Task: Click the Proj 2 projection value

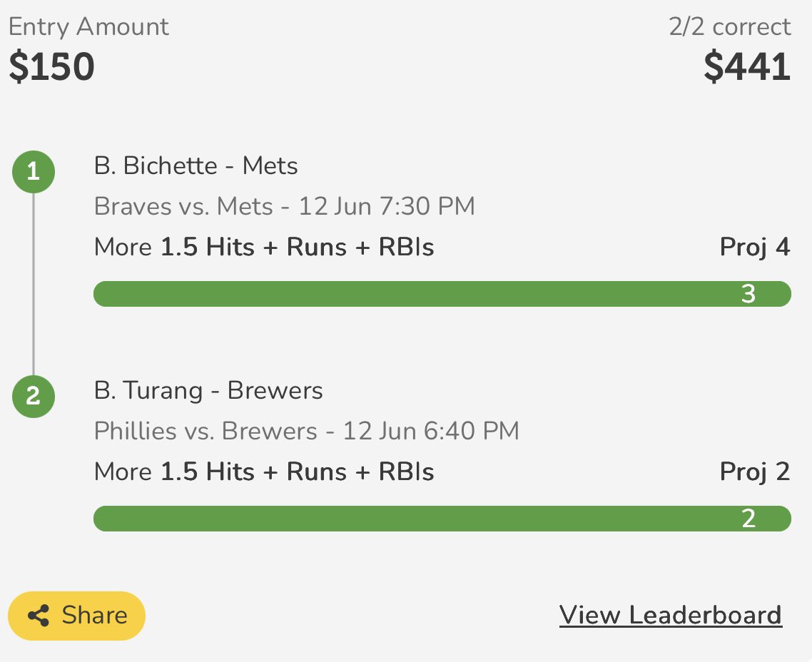Action: point(755,472)
